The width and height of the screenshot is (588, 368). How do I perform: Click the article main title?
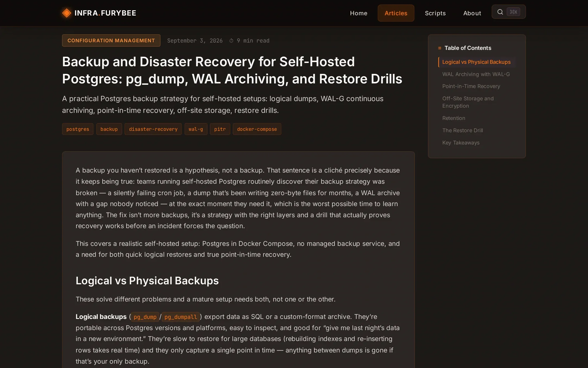click(232, 70)
